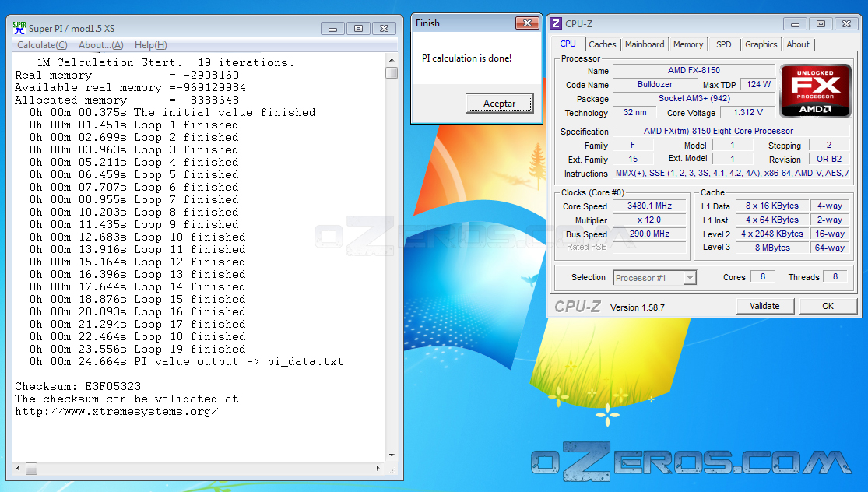Click the Super PI vertical scrollbar down arrow
This screenshot has height=492, width=868.
click(x=392, y=455)
